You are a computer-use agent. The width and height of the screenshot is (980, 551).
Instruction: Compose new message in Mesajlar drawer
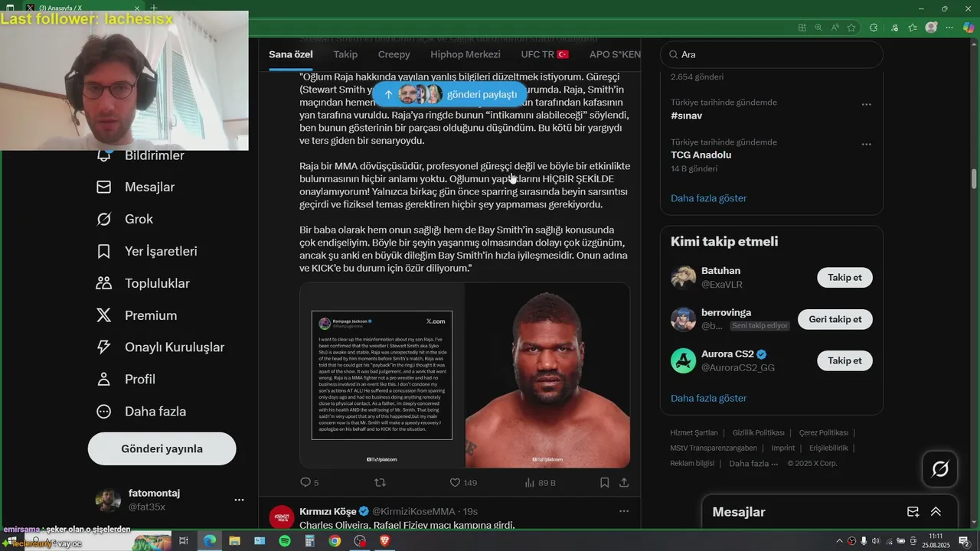(x=913, y=512)
